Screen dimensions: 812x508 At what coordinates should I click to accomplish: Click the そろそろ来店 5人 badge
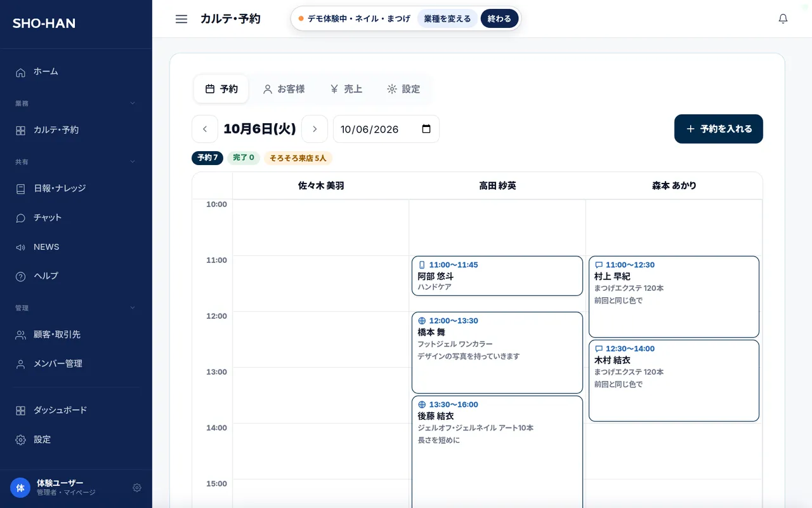(x=298, y=158)
